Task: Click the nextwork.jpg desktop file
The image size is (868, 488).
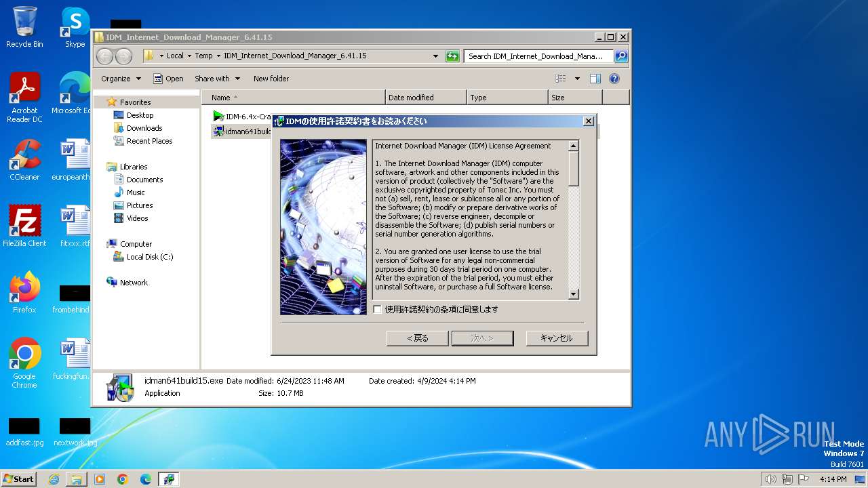Action: pyautogui.click(x=75, y=432)
